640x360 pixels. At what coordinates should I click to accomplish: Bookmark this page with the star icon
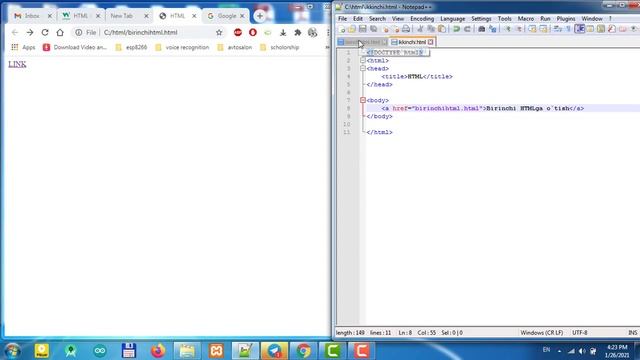219,32
